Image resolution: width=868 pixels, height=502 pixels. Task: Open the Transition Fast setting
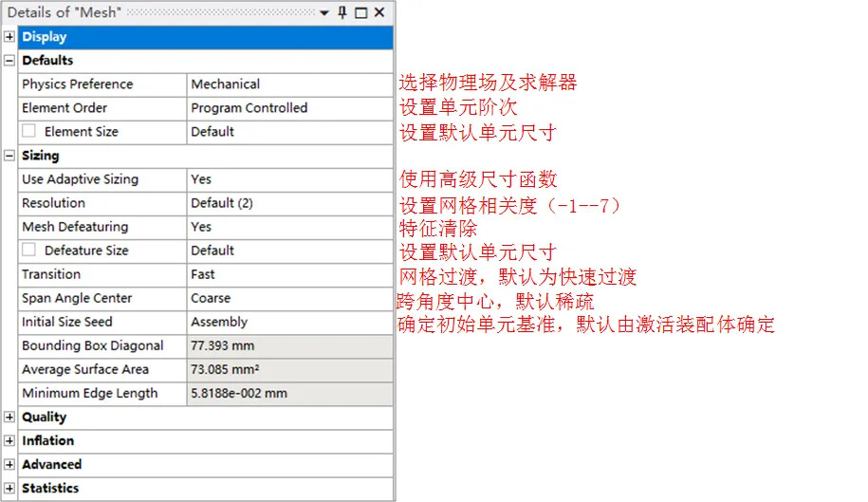[289, 274]
